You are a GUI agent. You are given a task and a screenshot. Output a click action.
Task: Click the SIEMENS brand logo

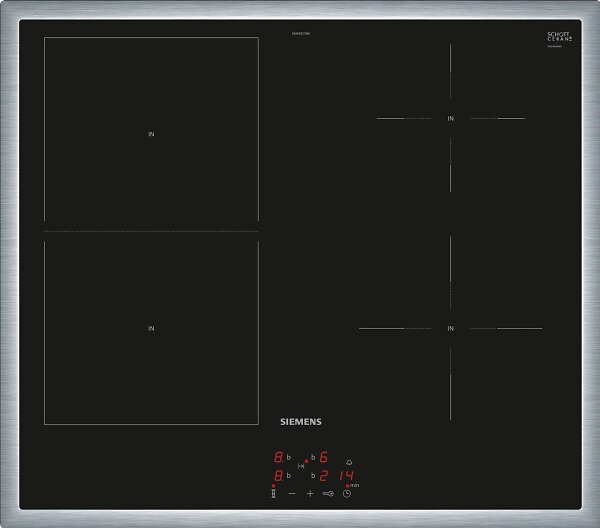click(x=301, y=422)
